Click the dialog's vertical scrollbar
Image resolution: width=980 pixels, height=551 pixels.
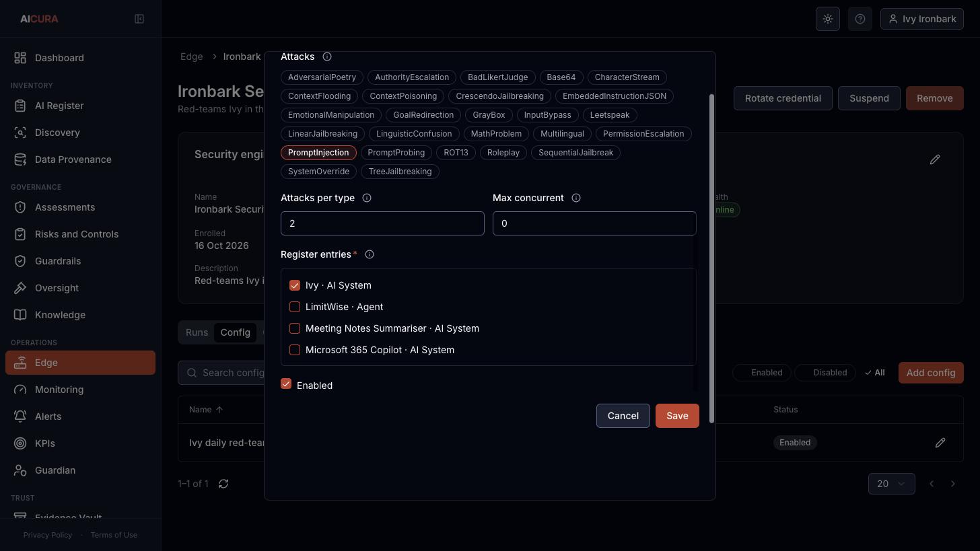click(x=711, y=258)
